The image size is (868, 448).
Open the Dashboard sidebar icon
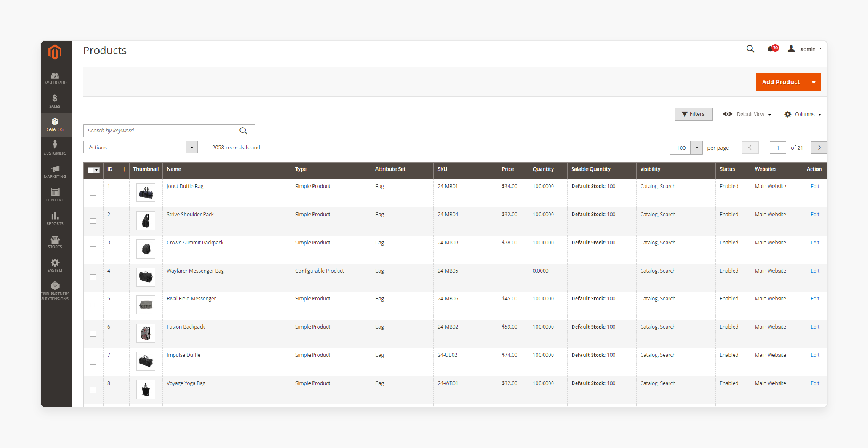click(55, 78)
